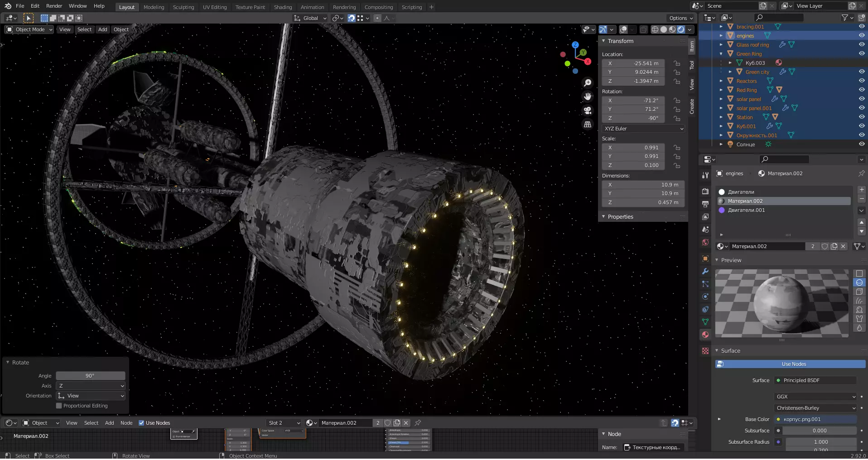Open the Texture properties checker tab

[705, 351]
